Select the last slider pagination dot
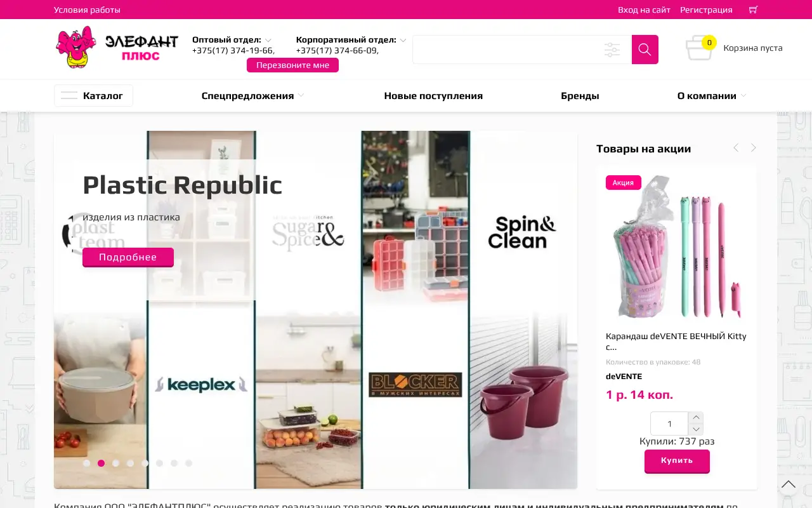The image size is (812, 508). [188, 463]
